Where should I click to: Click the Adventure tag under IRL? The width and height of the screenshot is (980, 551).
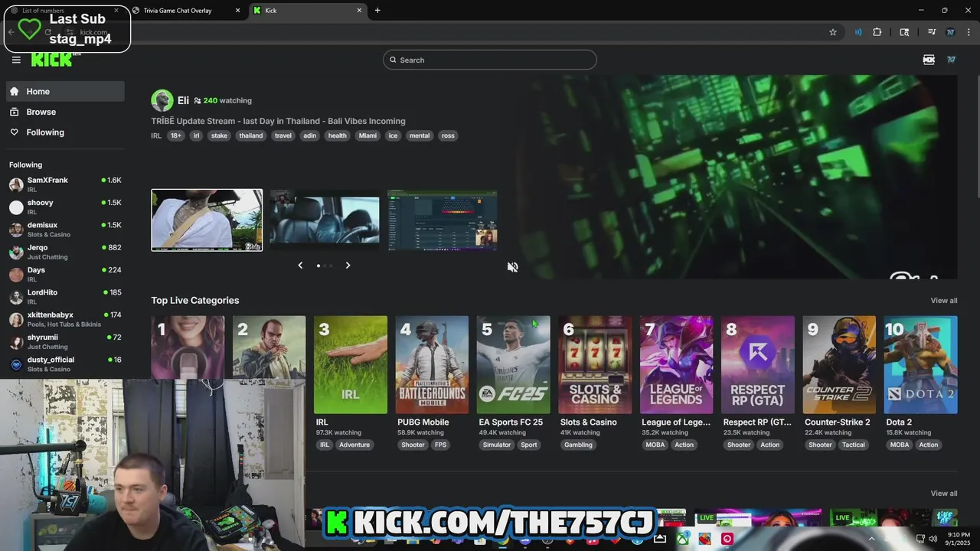click(x=354, y=445)
